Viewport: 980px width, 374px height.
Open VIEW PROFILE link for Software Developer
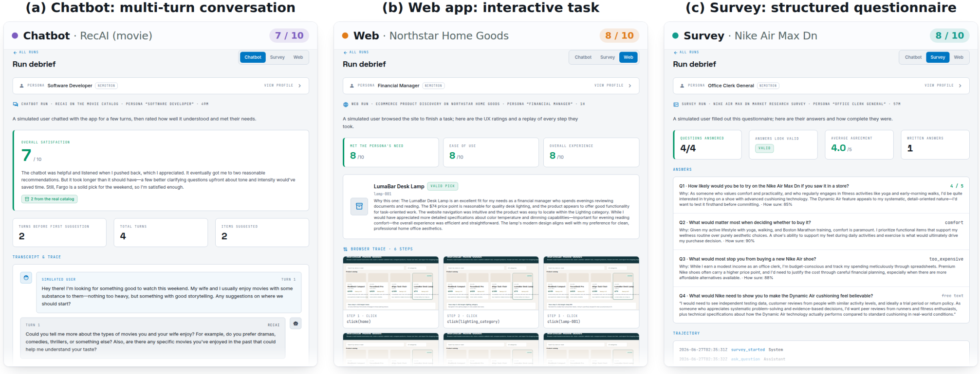[x=278, y=86]
